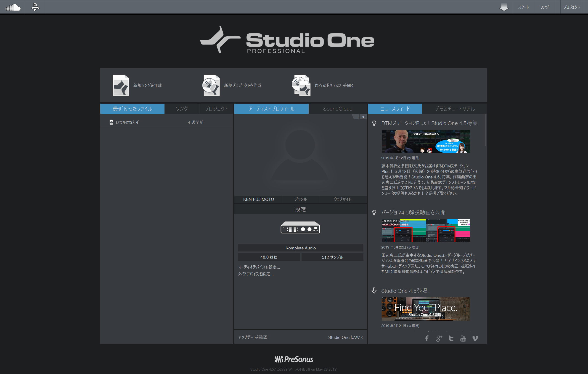
Task: Open the Facebook social icon
Action: click(x=426, y=338)
